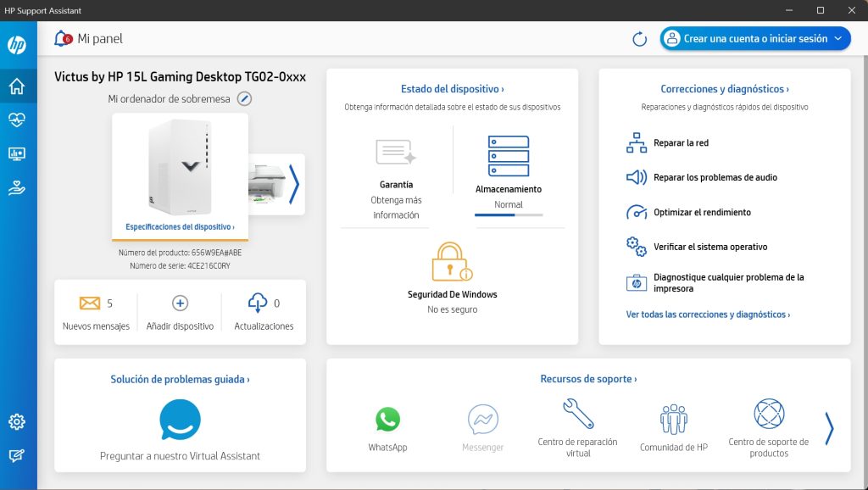868x490 pixels.
Task: Open the Almacenamiento storage icon
Action: tap(509, 156)
